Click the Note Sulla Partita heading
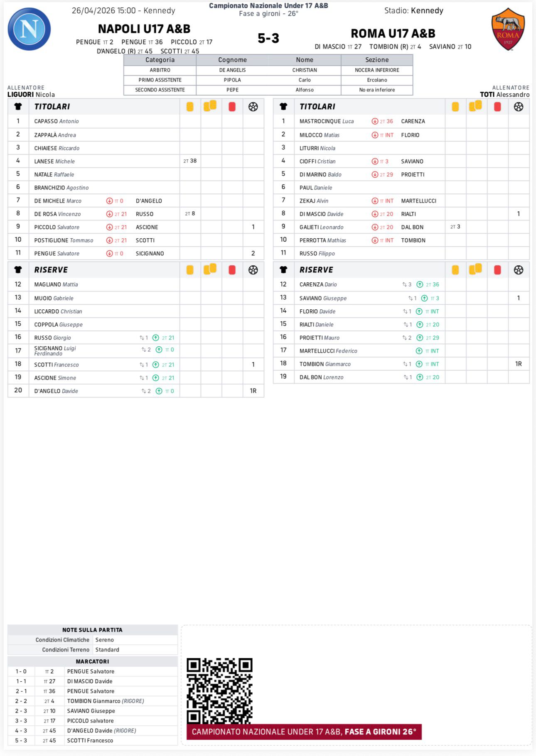Image resolution: width=536 pixels, height=756 pixels. 92,630
